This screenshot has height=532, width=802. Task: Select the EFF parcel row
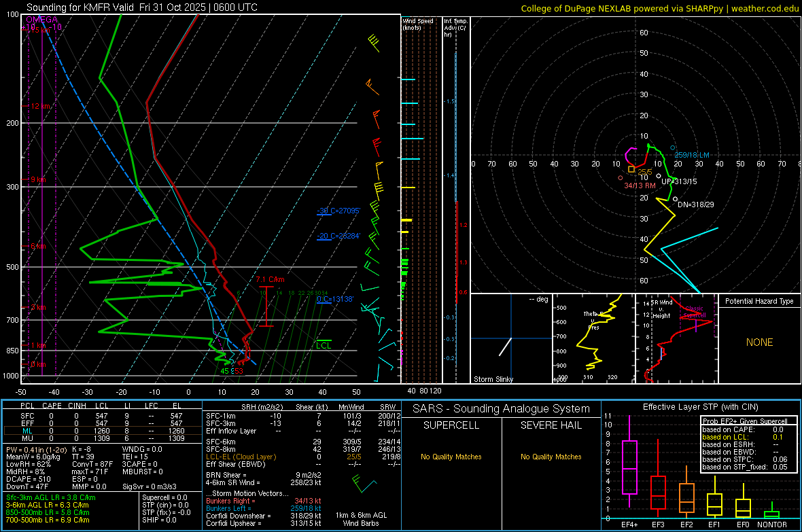pyautogui.click(x=103, y=423)
